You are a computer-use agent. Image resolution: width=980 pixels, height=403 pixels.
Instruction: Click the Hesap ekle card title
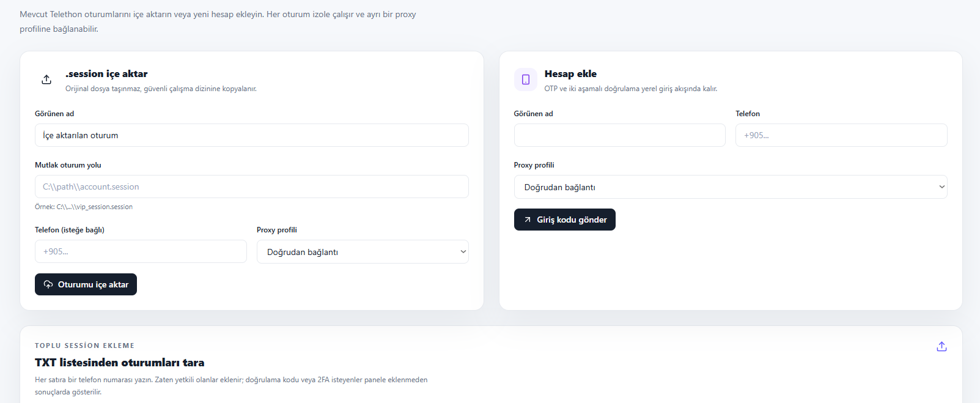[570, 74]
